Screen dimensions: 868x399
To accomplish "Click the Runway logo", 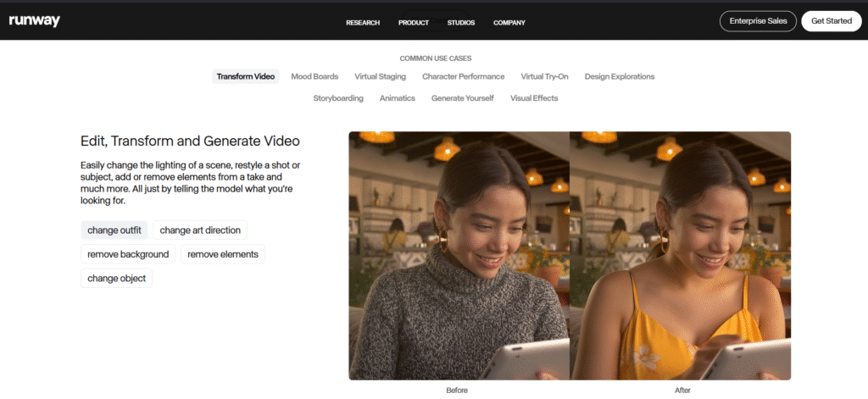I will pos(34,21).
